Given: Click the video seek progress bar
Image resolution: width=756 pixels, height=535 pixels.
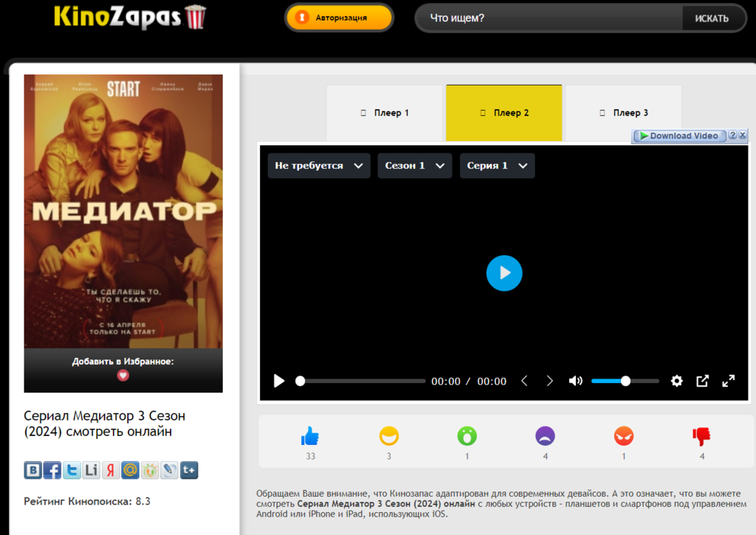Looking at the screenshot, I should coord(360,382).
